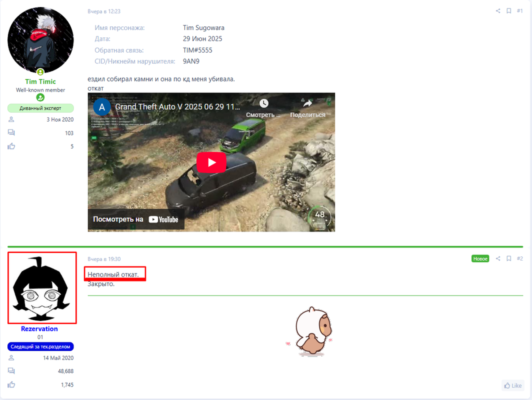The image size is (532, 400).
Task: Click green online status icon on Tim's avatar
Action: tap(40, 72)
